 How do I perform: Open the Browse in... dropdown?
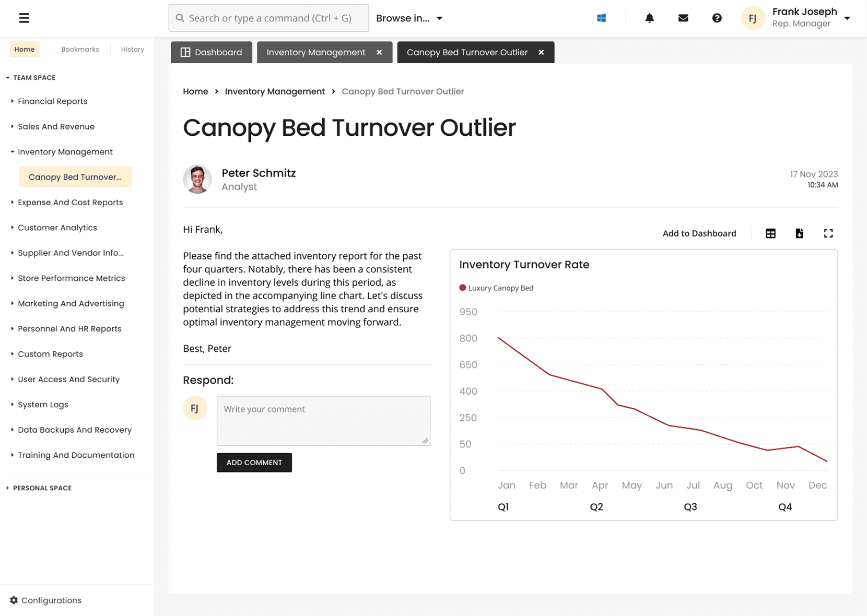[409, 18]
